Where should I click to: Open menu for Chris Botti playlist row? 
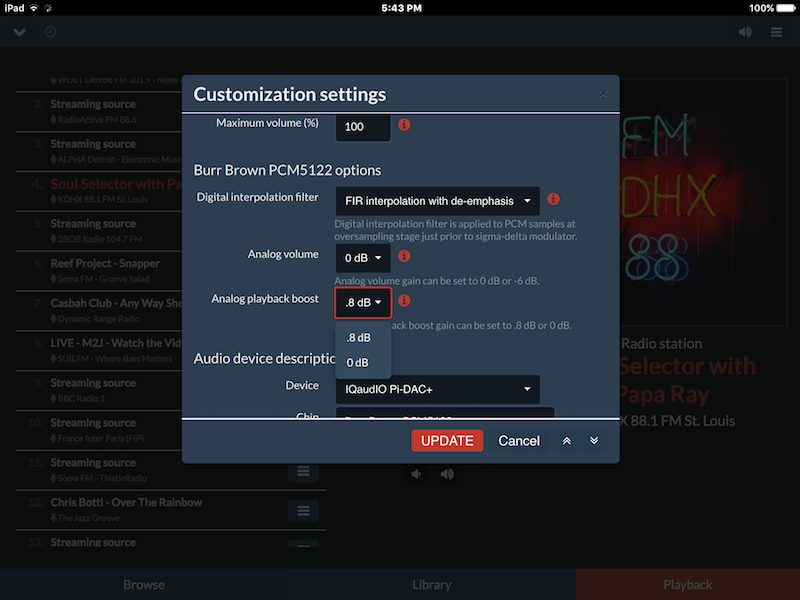click(304, 511)
